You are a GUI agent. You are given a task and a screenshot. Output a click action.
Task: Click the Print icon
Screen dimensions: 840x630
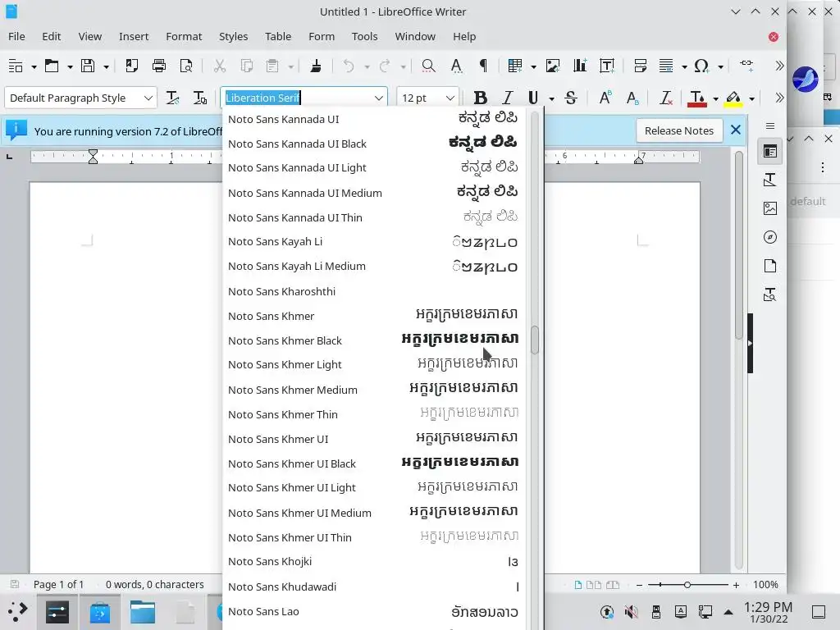click(x=159, y=66)
